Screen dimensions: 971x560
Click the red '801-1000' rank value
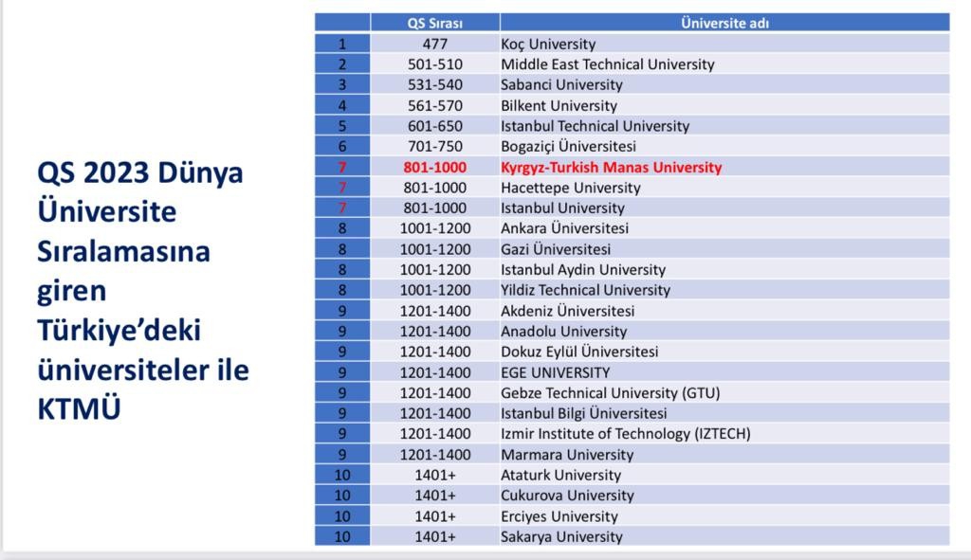point(434,168)
